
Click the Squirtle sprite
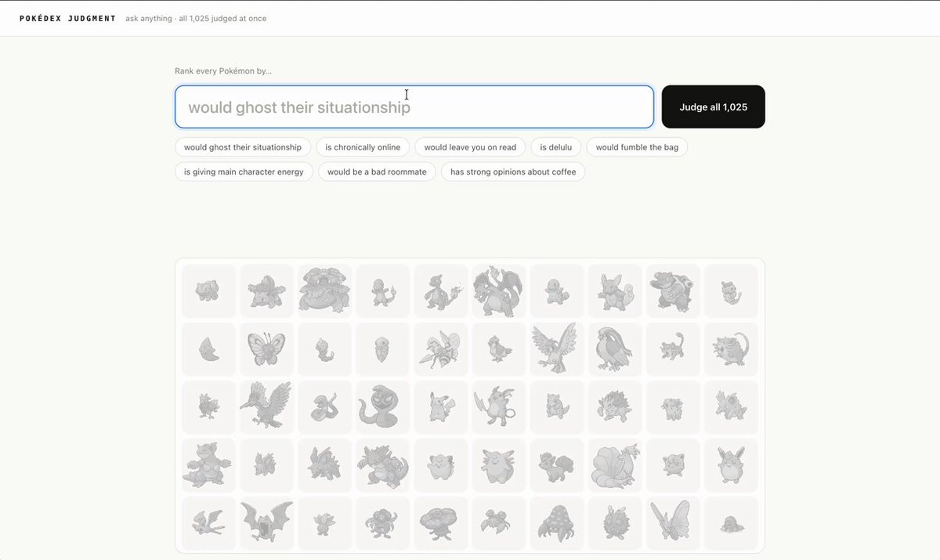(557, 291)
